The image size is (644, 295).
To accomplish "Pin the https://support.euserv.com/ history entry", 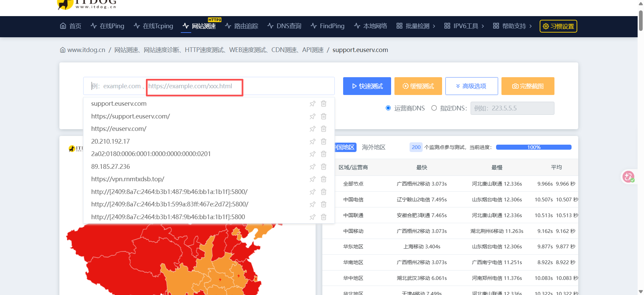I will tap(313, 116).
